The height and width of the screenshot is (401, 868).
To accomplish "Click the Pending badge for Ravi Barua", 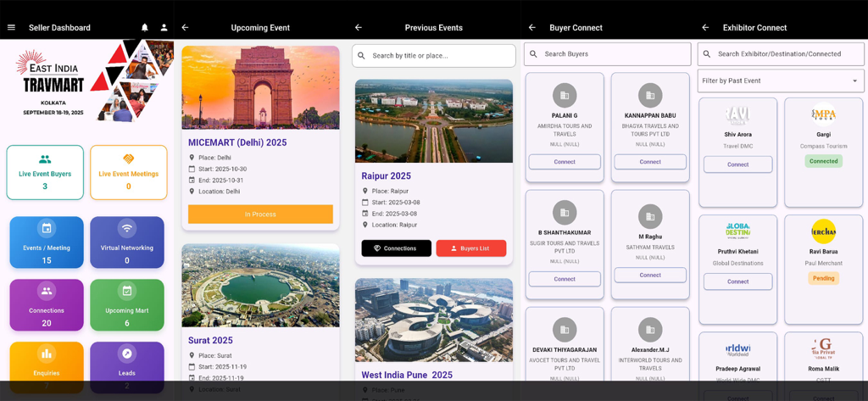I will coord(824,278).
